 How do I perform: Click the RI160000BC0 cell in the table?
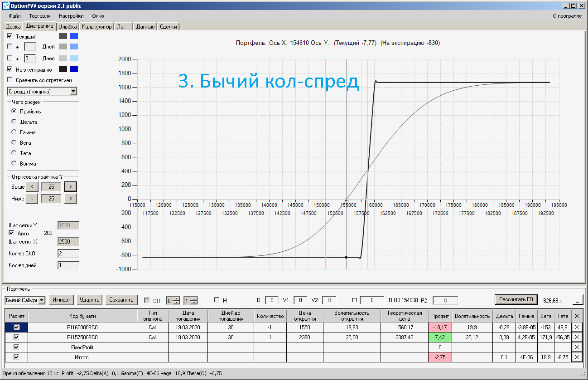pyautogui.click(x=82, y=327)
